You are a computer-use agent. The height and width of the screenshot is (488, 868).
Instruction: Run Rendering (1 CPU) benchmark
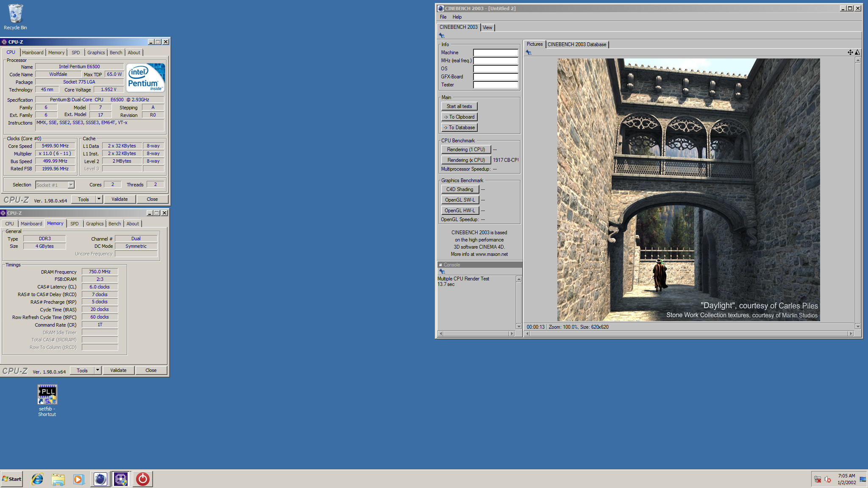[466, 150]
